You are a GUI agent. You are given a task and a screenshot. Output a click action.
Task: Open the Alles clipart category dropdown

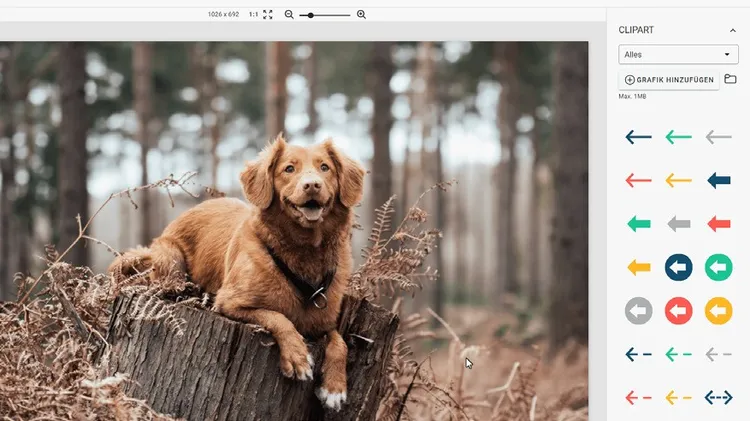click(677, 54)
